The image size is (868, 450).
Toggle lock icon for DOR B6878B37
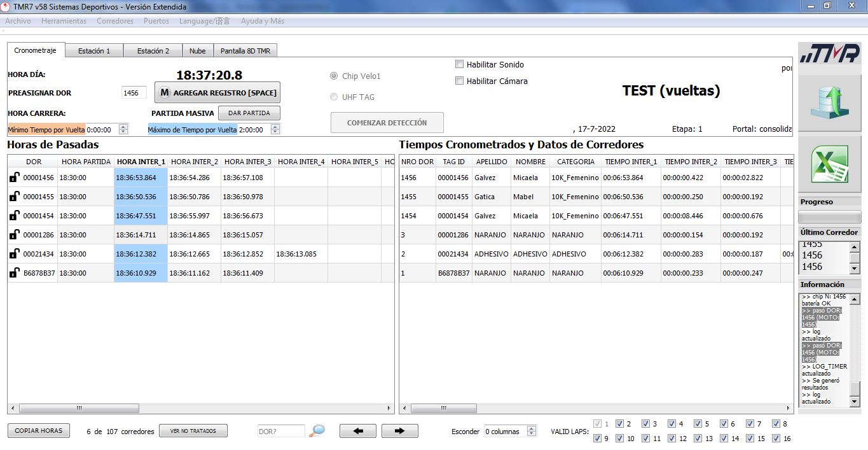(14, 273)
